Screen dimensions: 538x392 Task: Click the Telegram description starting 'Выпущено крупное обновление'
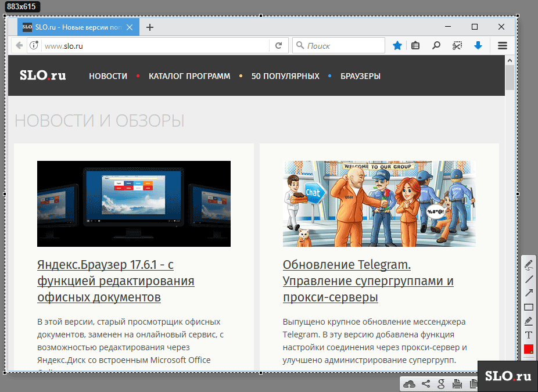point(375,341)
